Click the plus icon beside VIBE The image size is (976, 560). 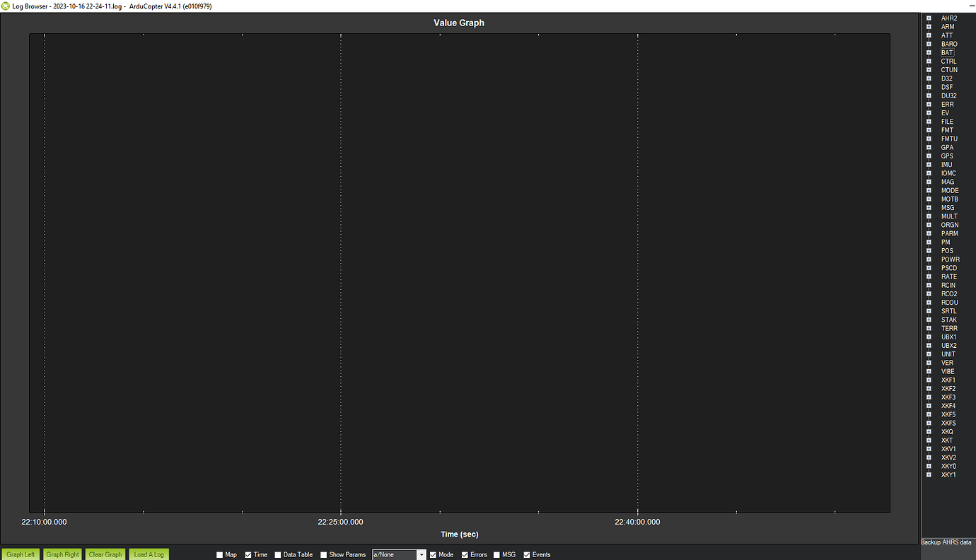tap(929, 371)
